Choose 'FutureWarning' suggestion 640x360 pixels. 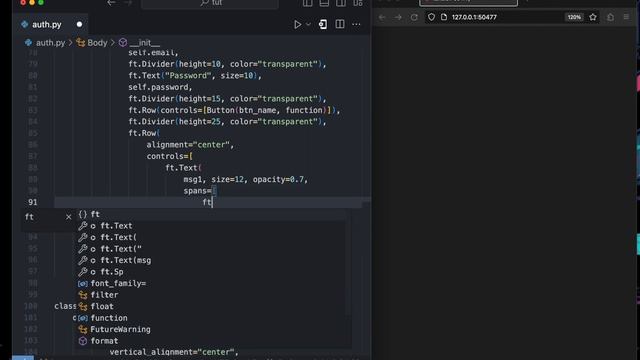211,329
